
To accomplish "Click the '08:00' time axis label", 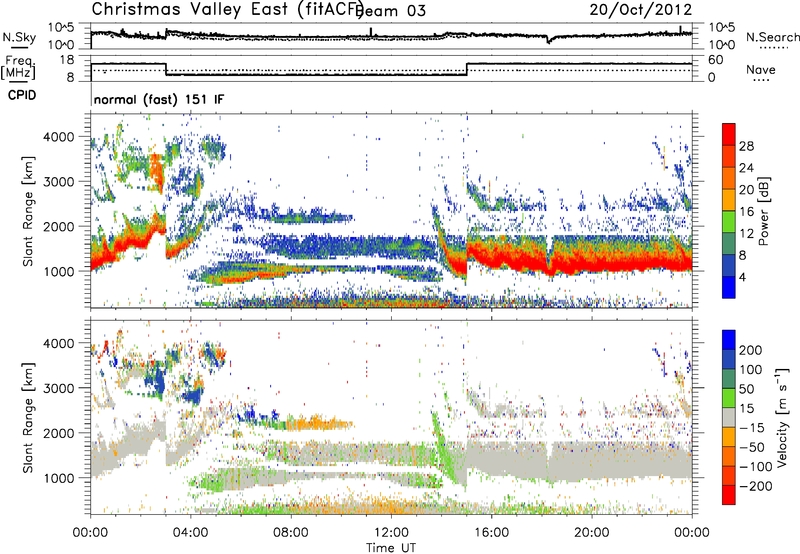I will [x=291, y=533].
